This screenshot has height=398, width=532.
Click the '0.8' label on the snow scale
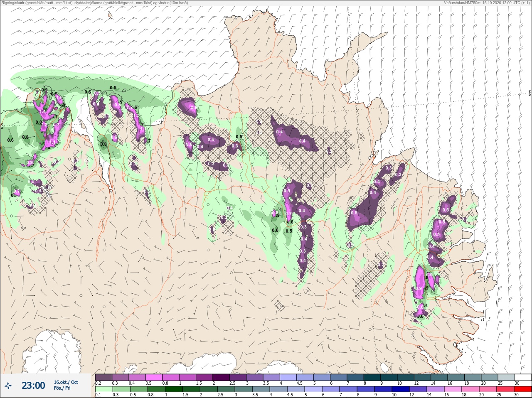pos(165,383)
